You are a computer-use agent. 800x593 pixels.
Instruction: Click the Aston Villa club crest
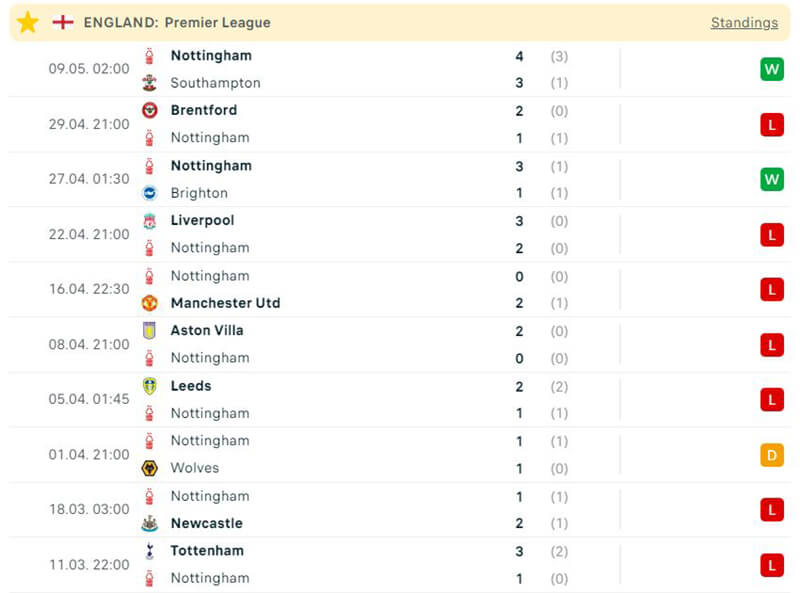[150, 330]
